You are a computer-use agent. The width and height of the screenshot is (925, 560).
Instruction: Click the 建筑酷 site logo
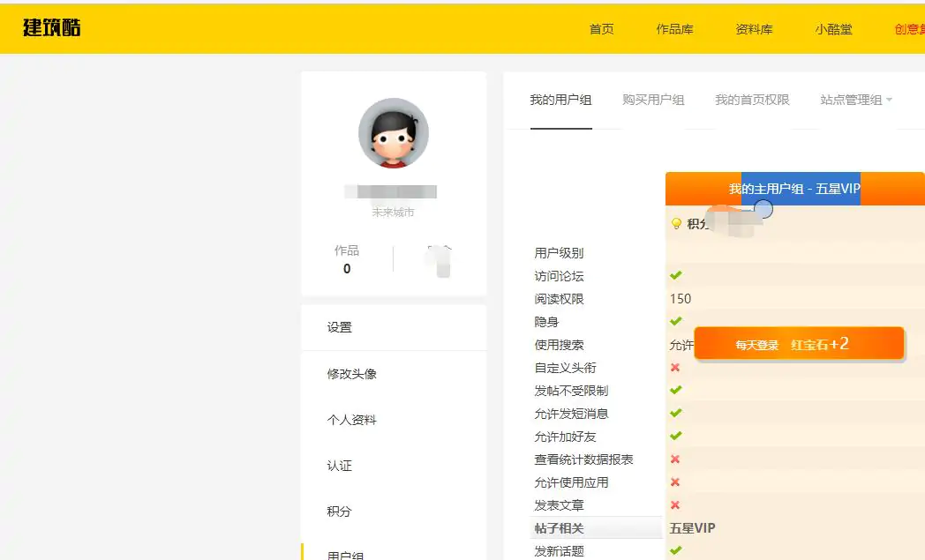51,27
